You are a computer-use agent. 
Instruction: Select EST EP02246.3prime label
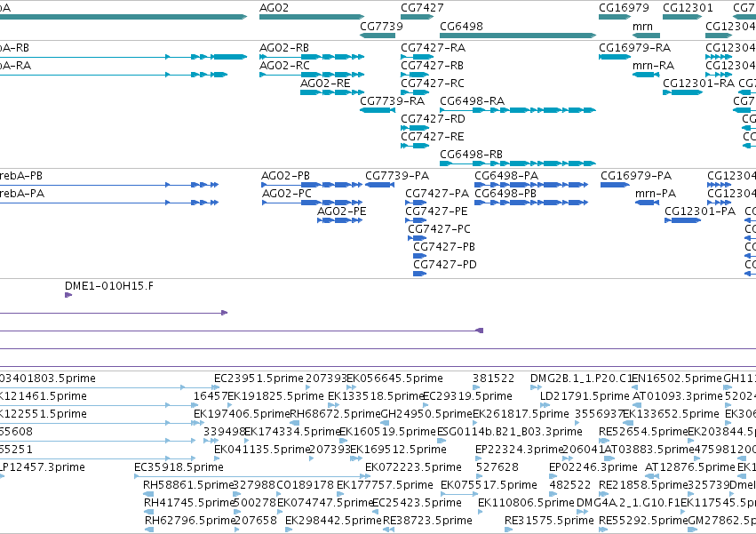593,467
